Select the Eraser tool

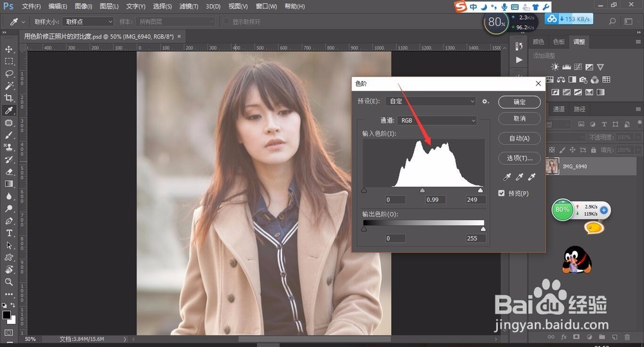pyautogui.click(x=8, y=172)
